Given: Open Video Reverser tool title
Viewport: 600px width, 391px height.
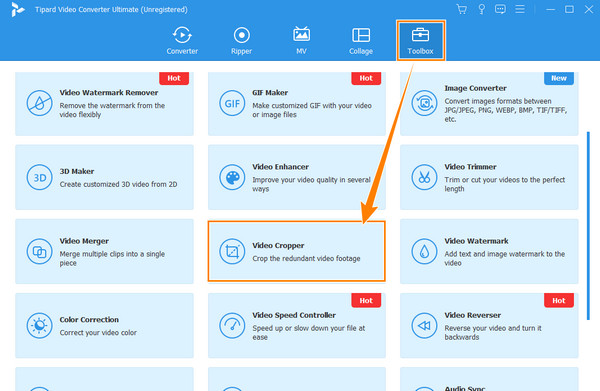Looking at the screenshot, I should [x=473, y=315].
